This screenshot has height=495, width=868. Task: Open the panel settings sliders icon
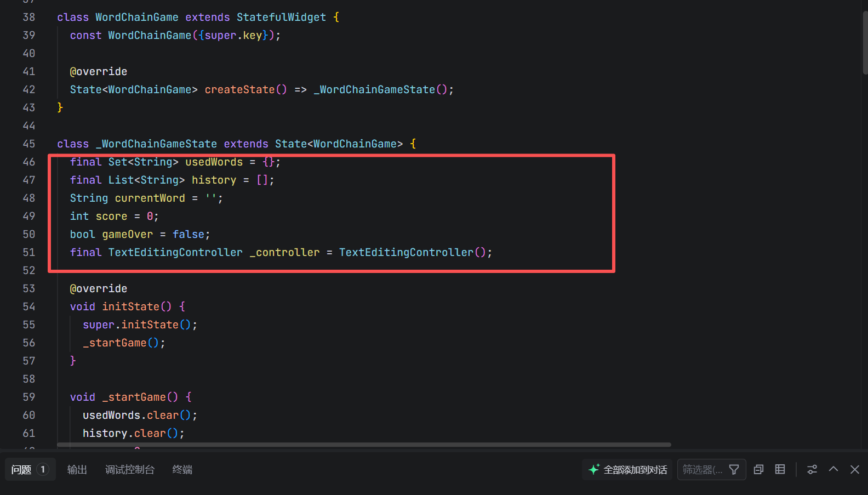tap(812, 470)
